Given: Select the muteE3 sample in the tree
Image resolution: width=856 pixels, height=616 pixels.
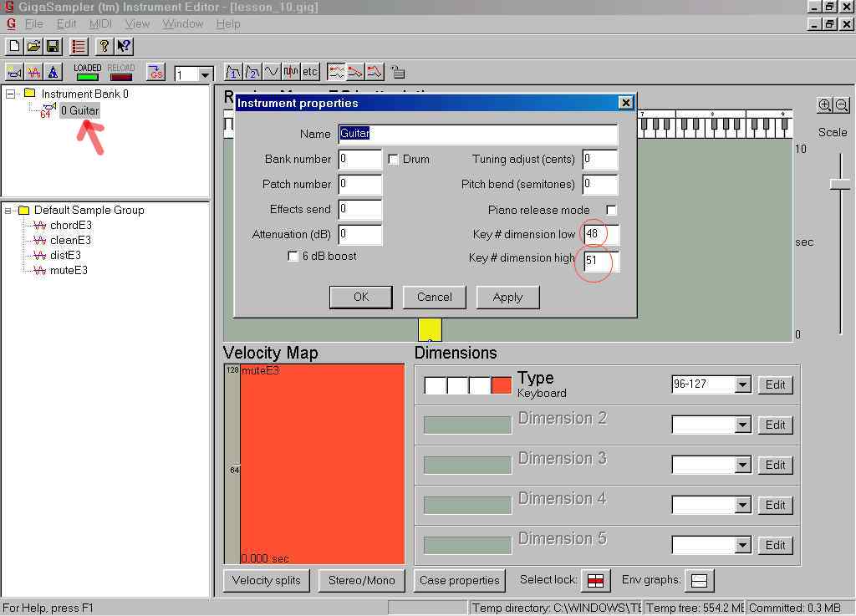Looking at the screenshot, I should (69, 270).
